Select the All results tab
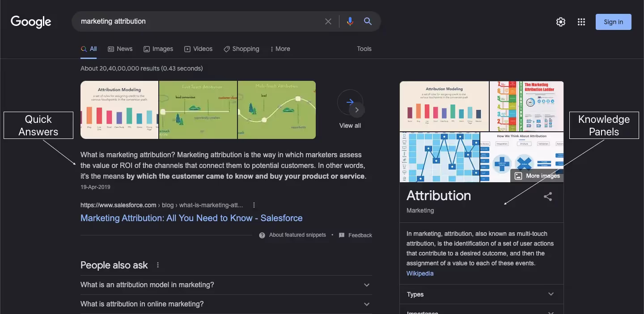Screen dimensions: 644x314 point(89,49)
